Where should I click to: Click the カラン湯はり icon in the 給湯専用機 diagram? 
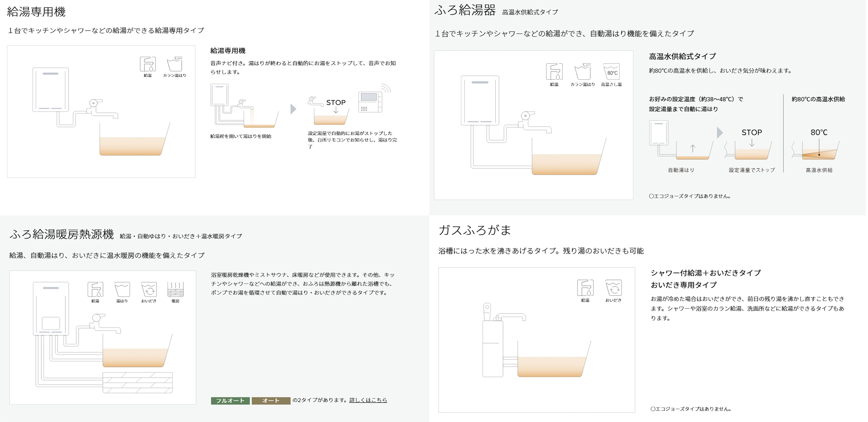tap(174, 64)
